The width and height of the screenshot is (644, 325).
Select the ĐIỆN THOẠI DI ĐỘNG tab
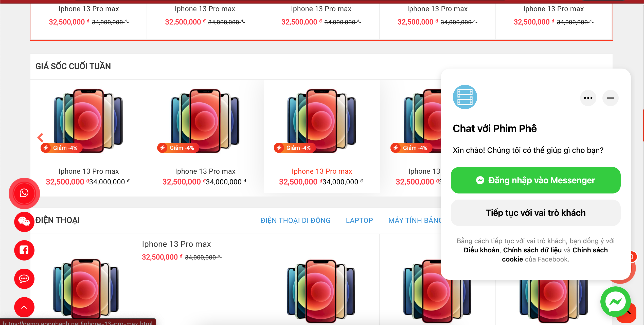click(x=295, y=220)
